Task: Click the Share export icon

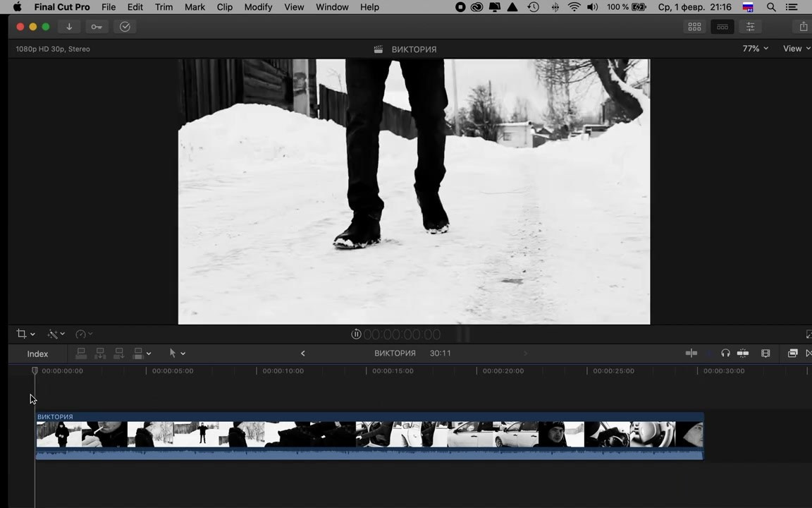Action: click(803, 27)
